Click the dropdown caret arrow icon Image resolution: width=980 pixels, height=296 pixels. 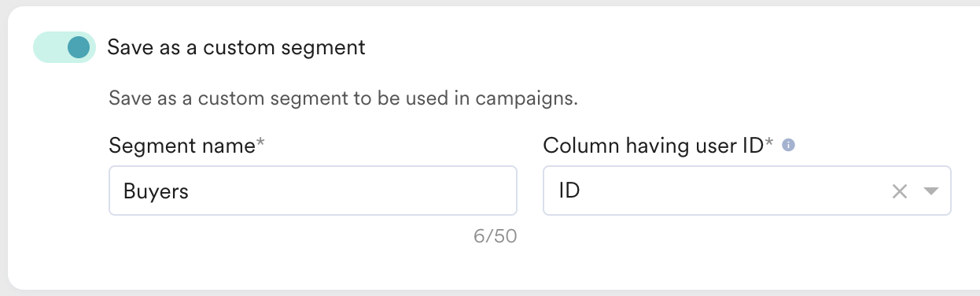[x=931, y=191]
